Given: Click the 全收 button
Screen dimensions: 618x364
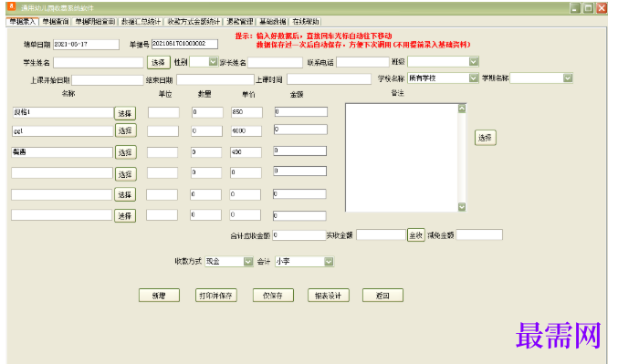Looking at the screenshot, I should click(x=416, y=235).
